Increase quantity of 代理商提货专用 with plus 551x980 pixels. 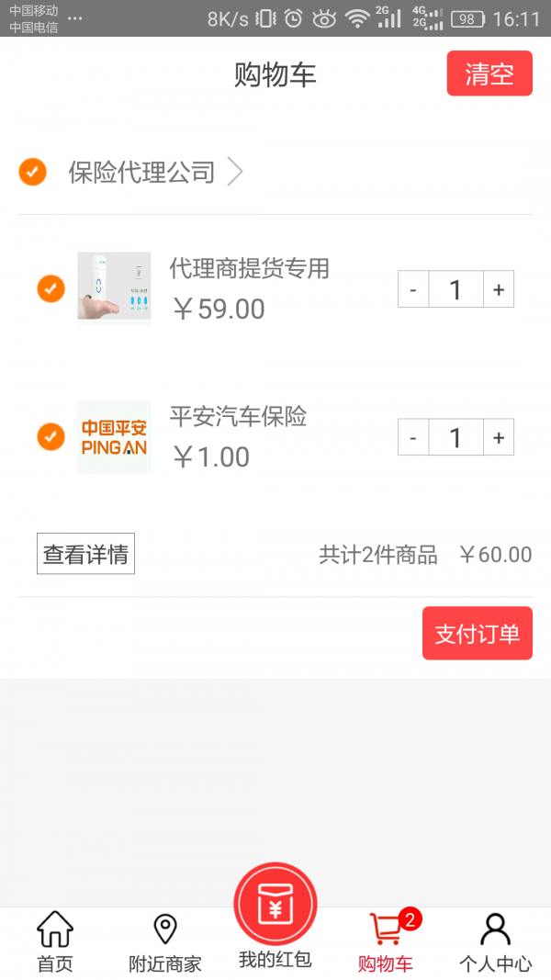click(498, 288)
